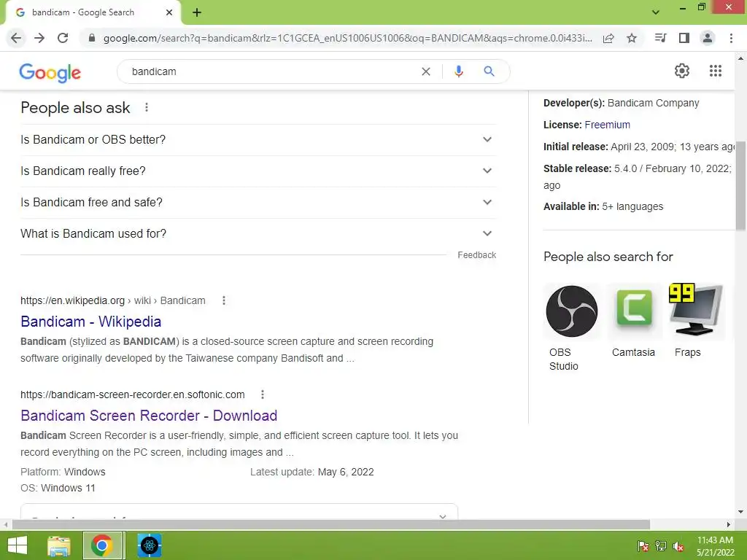This screenshot has width=747, height=560.
Task: Click the Camtasia thumbnail
Action: click(634, 311)
